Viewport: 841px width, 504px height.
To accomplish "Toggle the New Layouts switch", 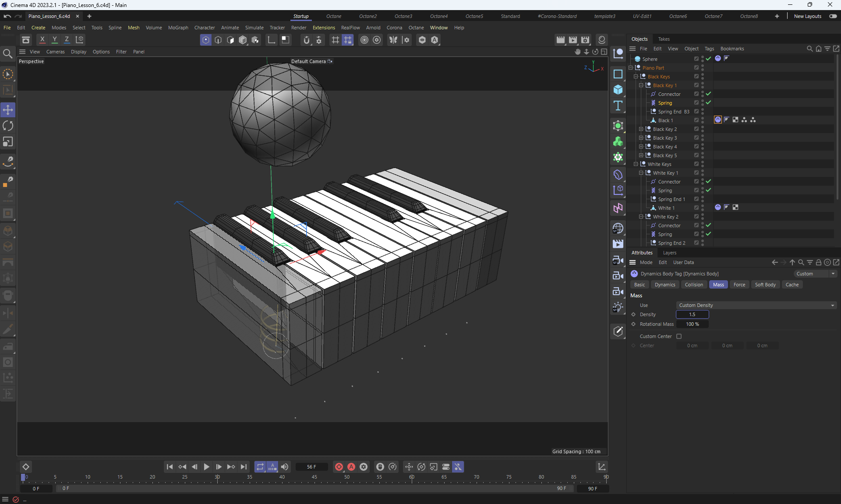I will click(833, 16).
